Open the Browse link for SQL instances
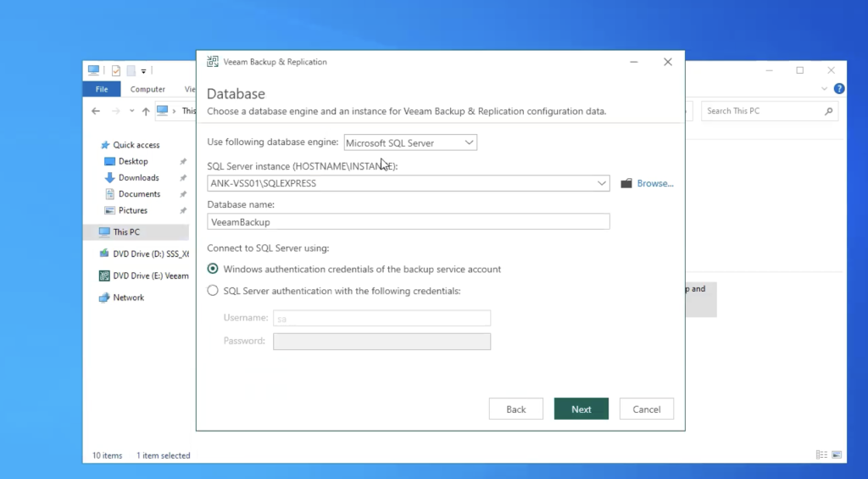Image resolution: width=868 pixels, height=479 pixels. click(655, 183)
